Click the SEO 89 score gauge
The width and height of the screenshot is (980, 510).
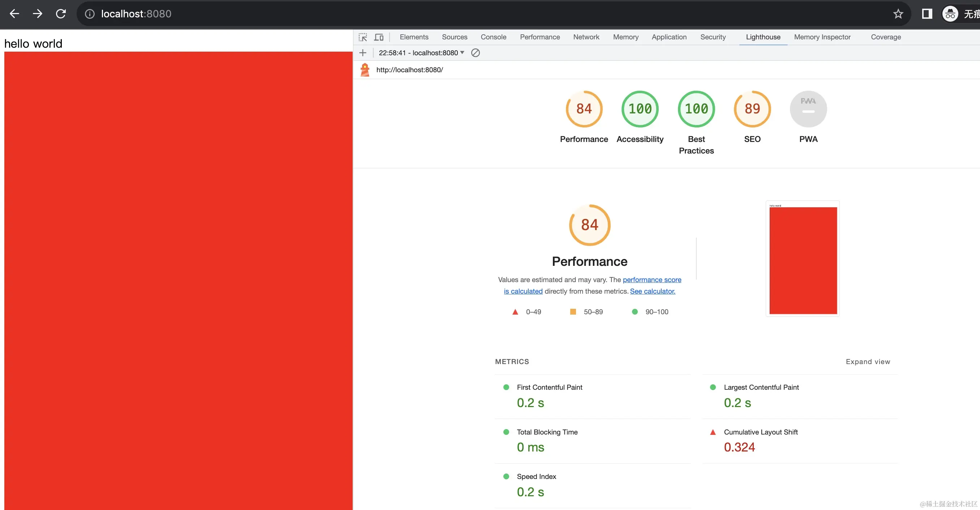pos(752,109)
